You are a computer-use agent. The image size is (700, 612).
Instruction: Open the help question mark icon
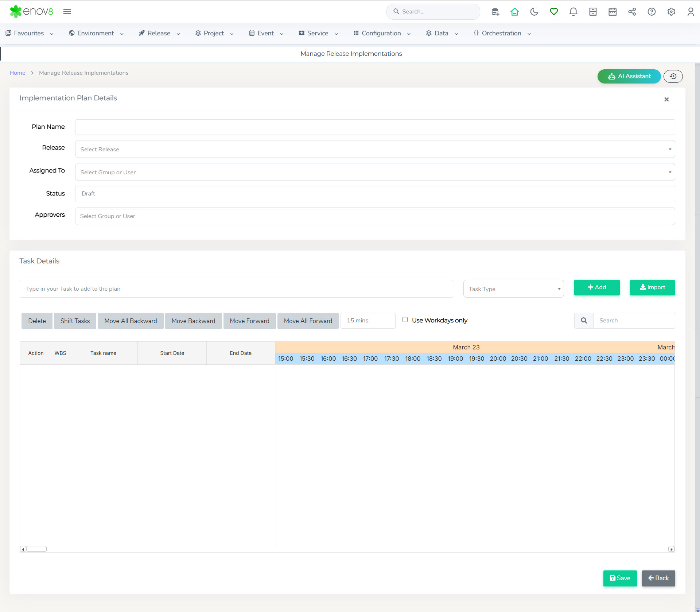(x=652, y=12)
